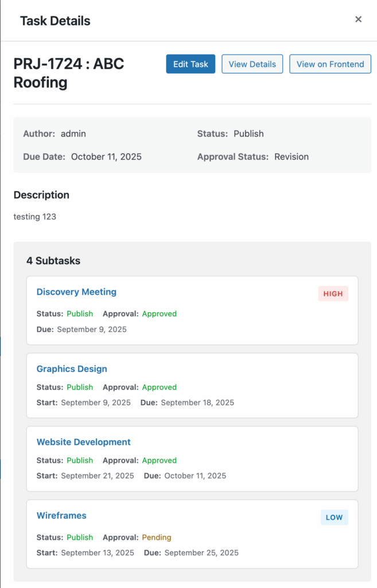Click the 4 Subtasks heading

pyautogui.click(x=53, y=261)
